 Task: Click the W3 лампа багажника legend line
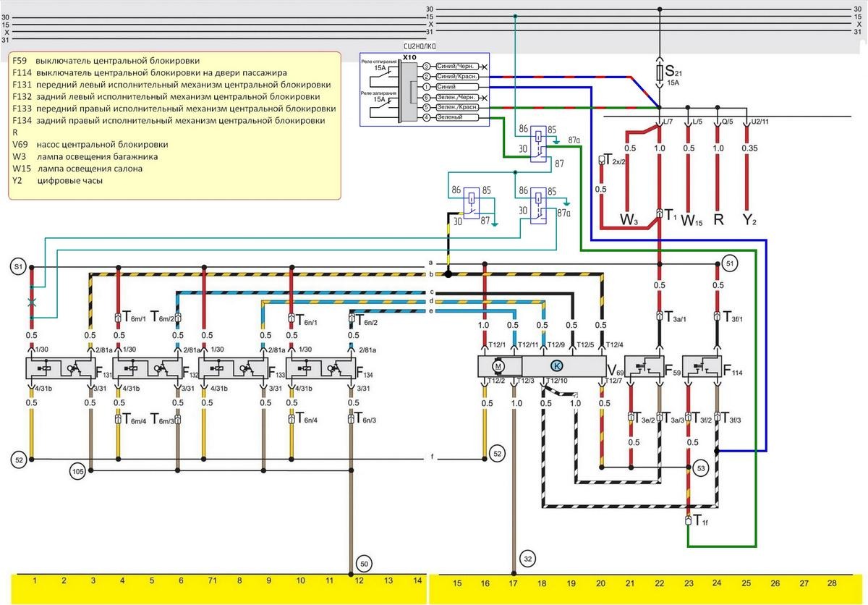(85, 156)
